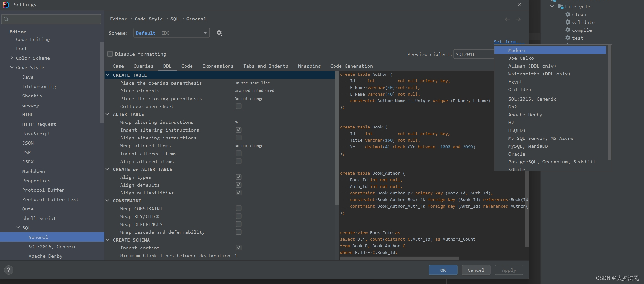Click the back navigation arrow
Screen dimensions: 644x284
coord(507,19)
